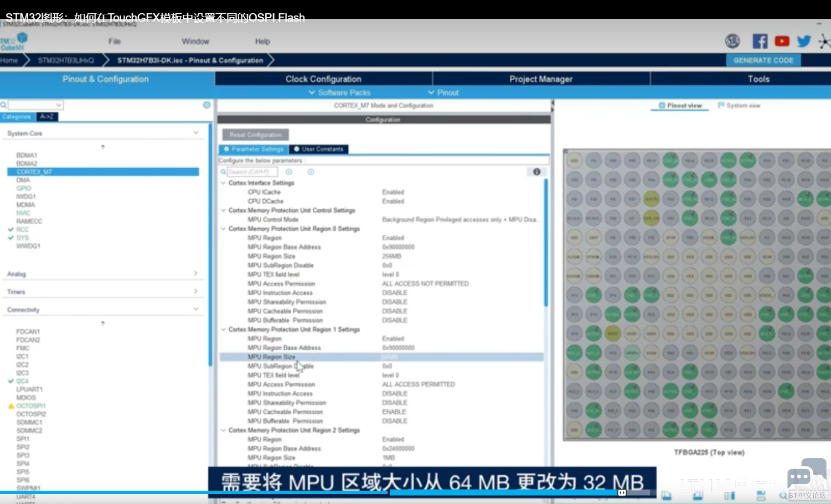Open the User Constants tab
The height and width of the screenshot is (504, 831).
click(x=319, y=149)
